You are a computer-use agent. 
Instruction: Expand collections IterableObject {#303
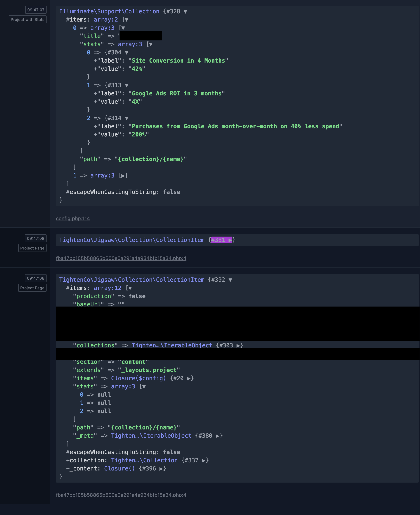238,346
